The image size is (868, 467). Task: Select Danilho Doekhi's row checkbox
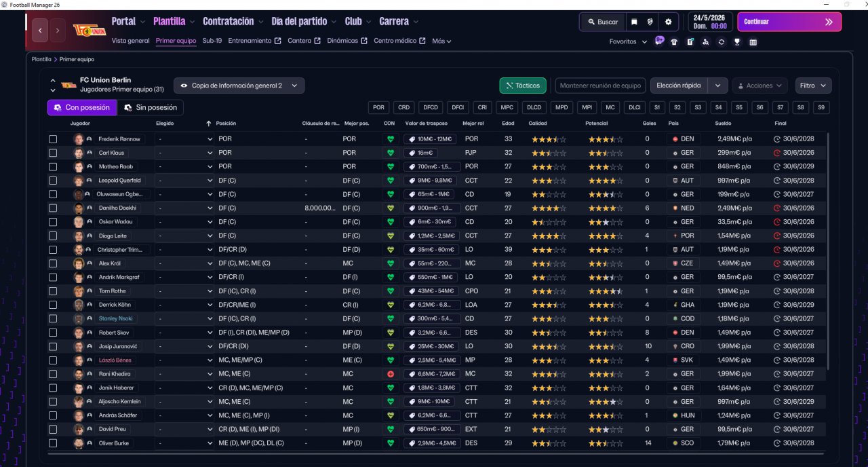tap(53, 208)
